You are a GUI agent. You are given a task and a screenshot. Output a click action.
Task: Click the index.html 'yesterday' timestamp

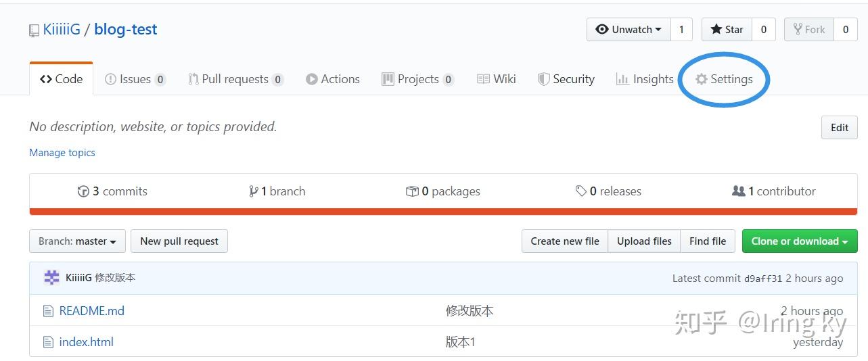pyautogui.click(x=818, y=342)
